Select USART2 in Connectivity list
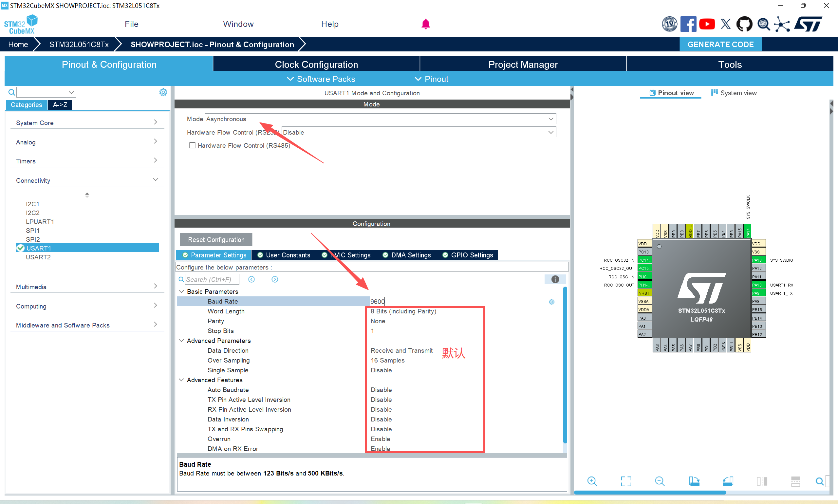The width and height of the screenshot is (838, 504). pos(38,257)
